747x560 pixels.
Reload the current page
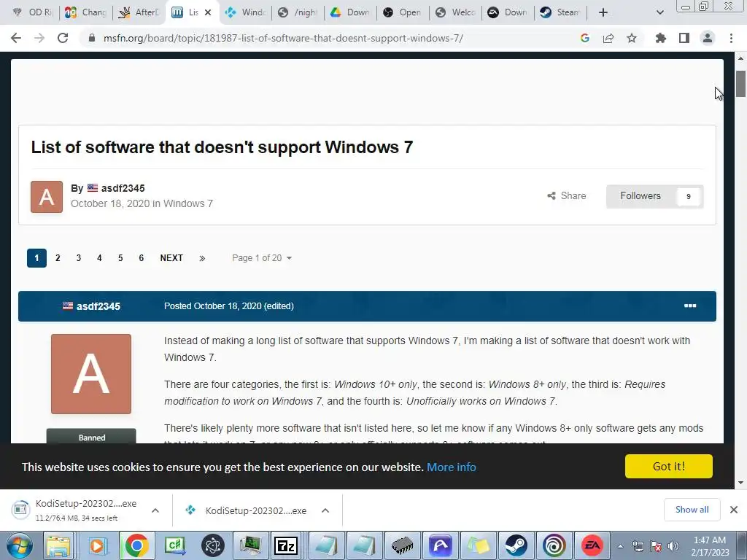pyautogui.click(x=63, y=38)
